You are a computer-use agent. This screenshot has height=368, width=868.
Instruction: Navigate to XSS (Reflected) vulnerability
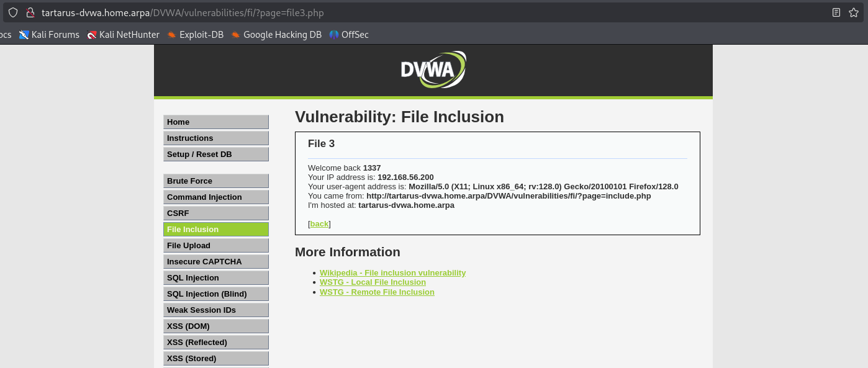click(x=215, y=343)
